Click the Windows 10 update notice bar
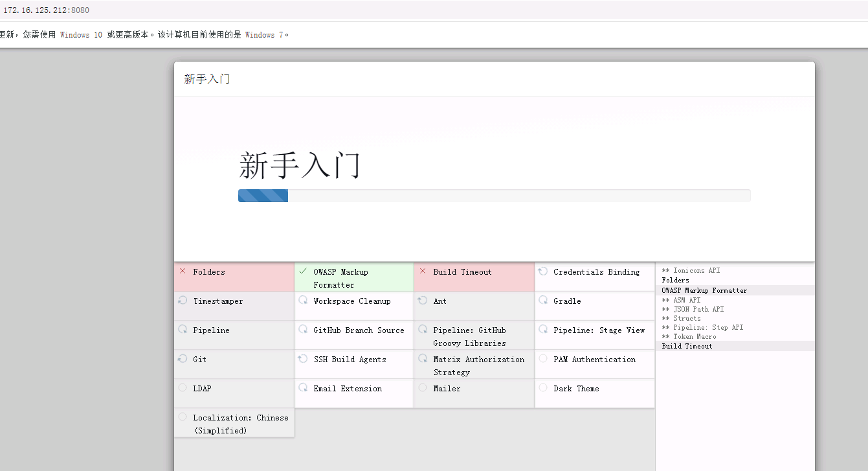The width and height of the screenshot is (868, 471). point(434,35)
